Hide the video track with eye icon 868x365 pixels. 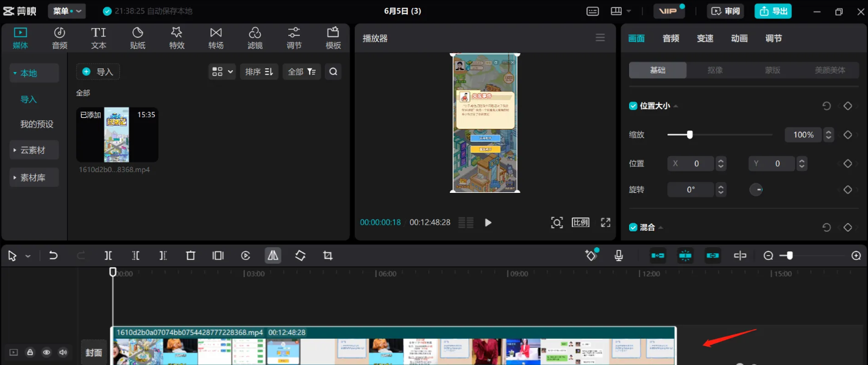pyautogui.click(x=46, y=352)
